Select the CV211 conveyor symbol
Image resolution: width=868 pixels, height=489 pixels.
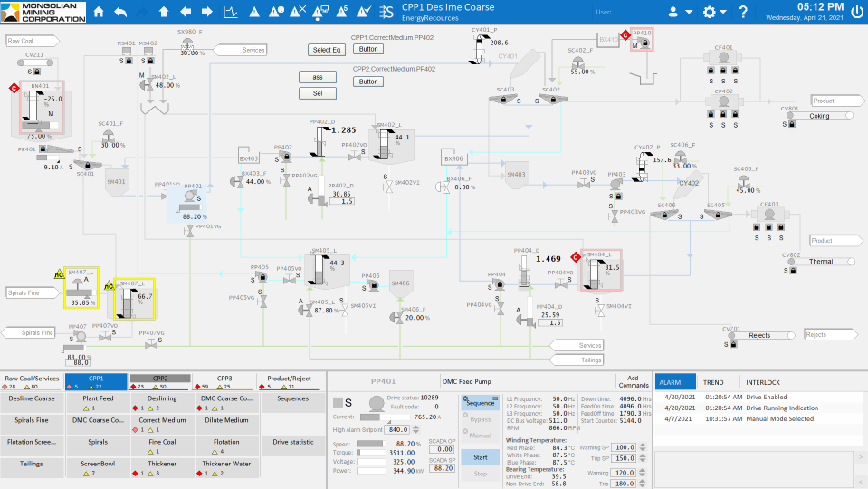click(34, 62)
